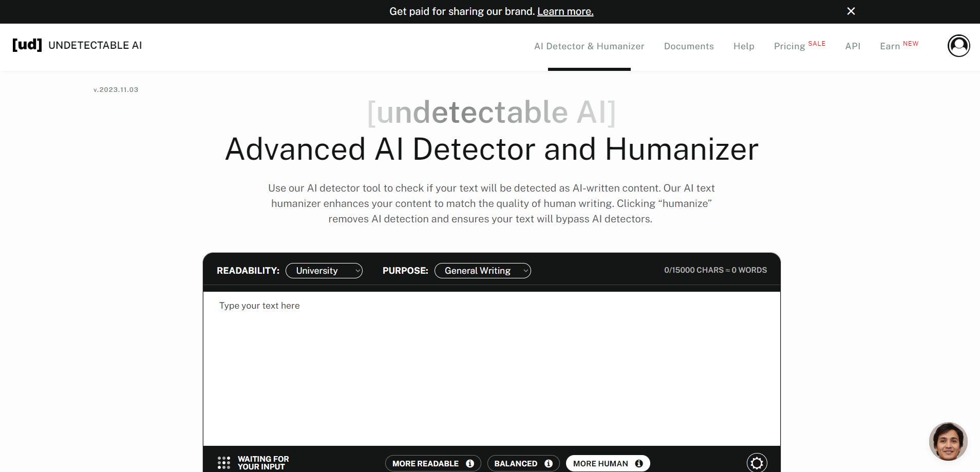Close the promo banner with the X
The width and height of the screenshot is (980, 472).
pyautogui.click(x=851, y=11)
